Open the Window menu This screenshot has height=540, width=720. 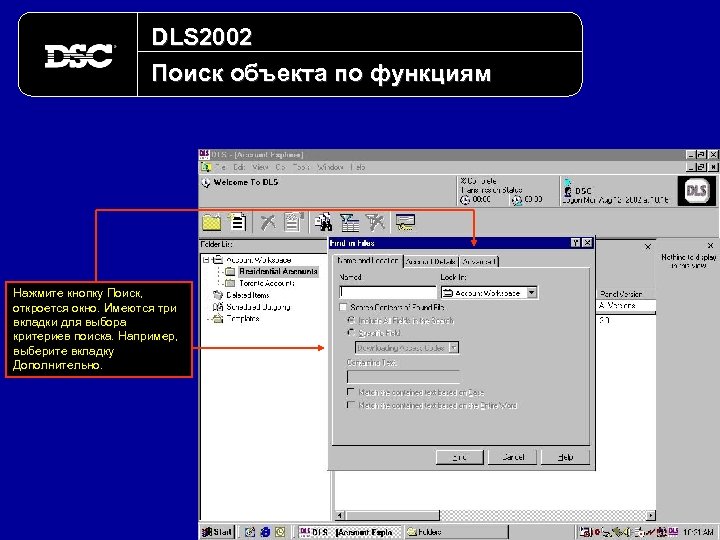click(330, 167)
